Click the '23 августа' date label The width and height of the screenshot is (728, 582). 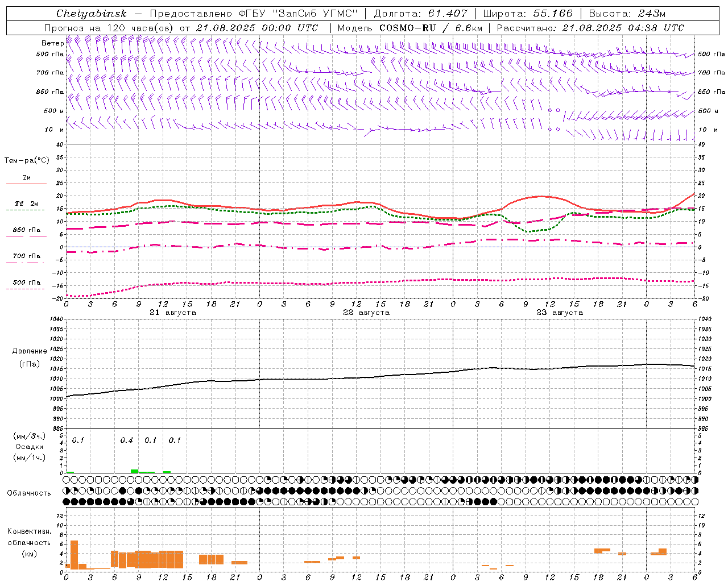[x=560, y=313]
